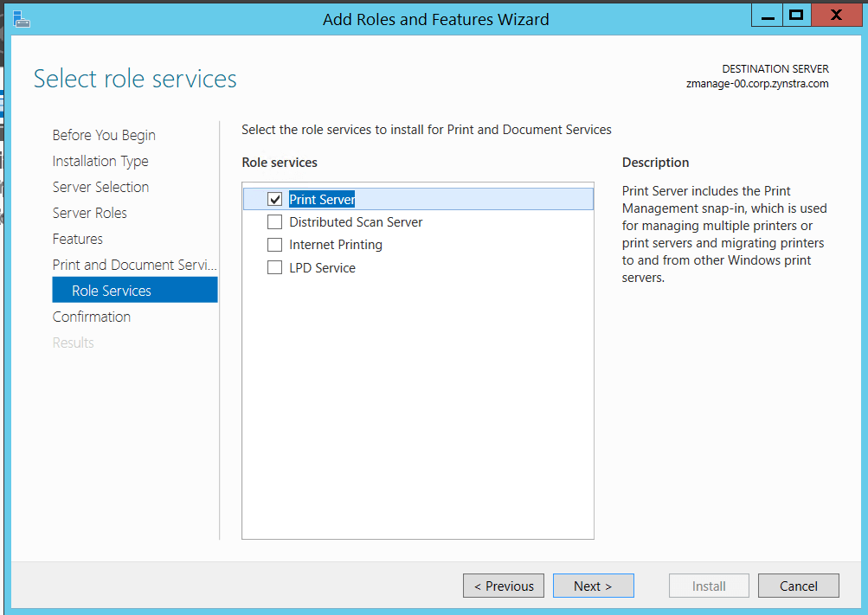Click the Next button
Viewport: 868px width, 615px height.
[x=593, y=586]
